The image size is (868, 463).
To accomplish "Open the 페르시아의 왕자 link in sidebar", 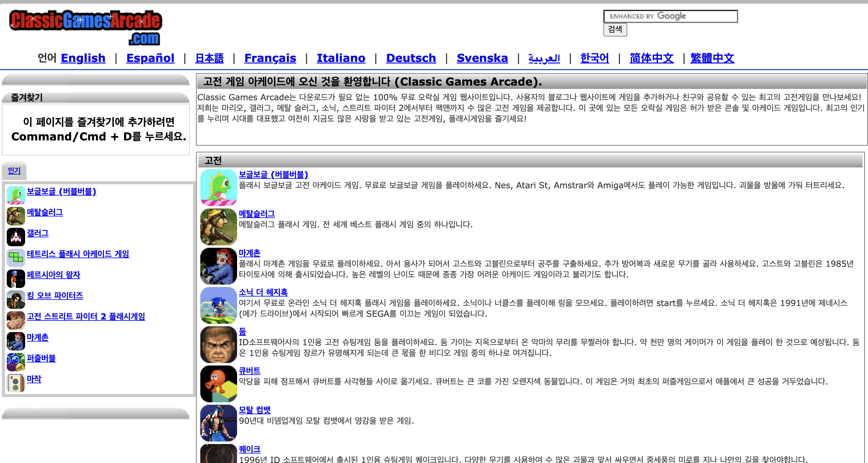I will tap(53, 275).
